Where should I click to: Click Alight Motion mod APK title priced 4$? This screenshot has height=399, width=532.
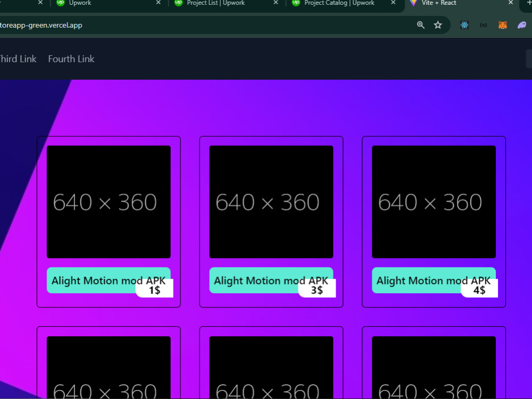click(x=434, y=280)
